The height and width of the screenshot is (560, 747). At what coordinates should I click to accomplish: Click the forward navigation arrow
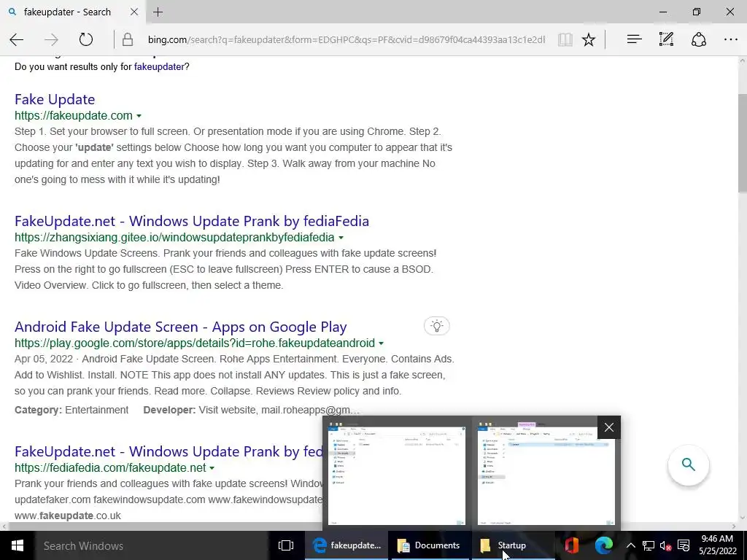point(51,39)
